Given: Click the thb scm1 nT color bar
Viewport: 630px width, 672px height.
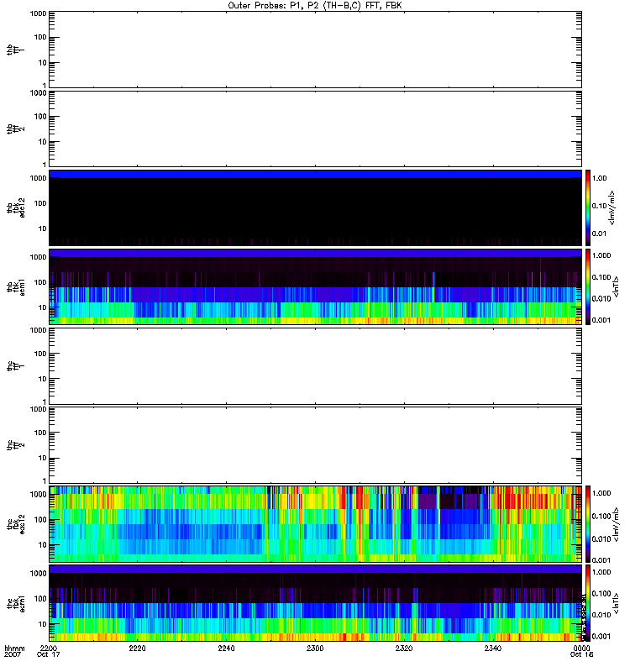Looking at the screenshot, I should click(x=589, y=286).
